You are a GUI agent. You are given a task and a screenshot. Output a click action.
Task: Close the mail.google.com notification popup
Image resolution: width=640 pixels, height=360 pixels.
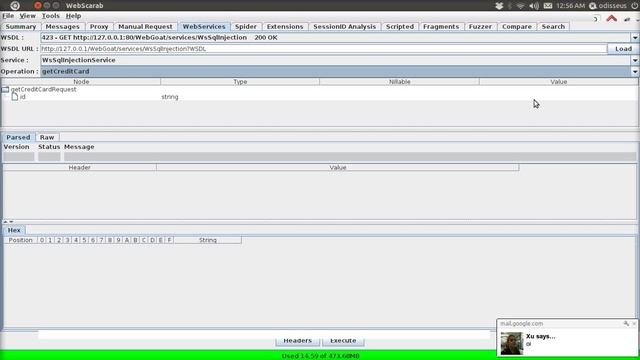point(634,324)
